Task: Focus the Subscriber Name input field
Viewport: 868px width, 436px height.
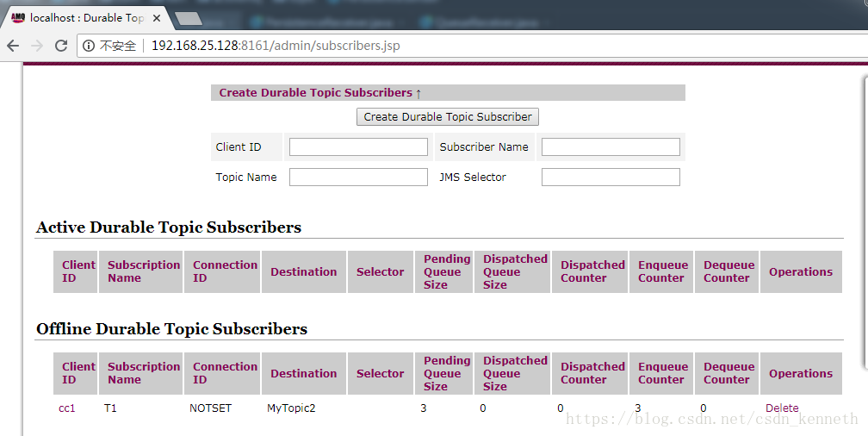Action: [x=611, y=146]
